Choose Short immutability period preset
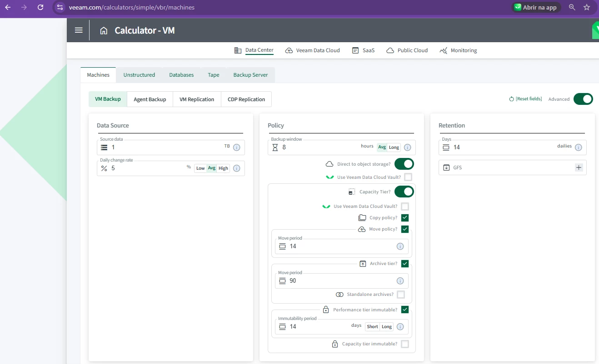Screen dimensions: 599x364 [x=373, y=327]
